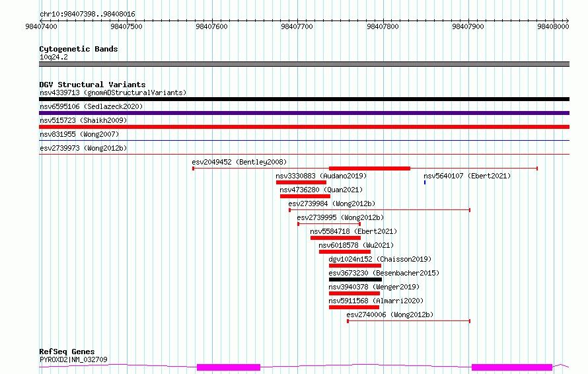Click the black esv3673230 variant bar

point(355,280)
